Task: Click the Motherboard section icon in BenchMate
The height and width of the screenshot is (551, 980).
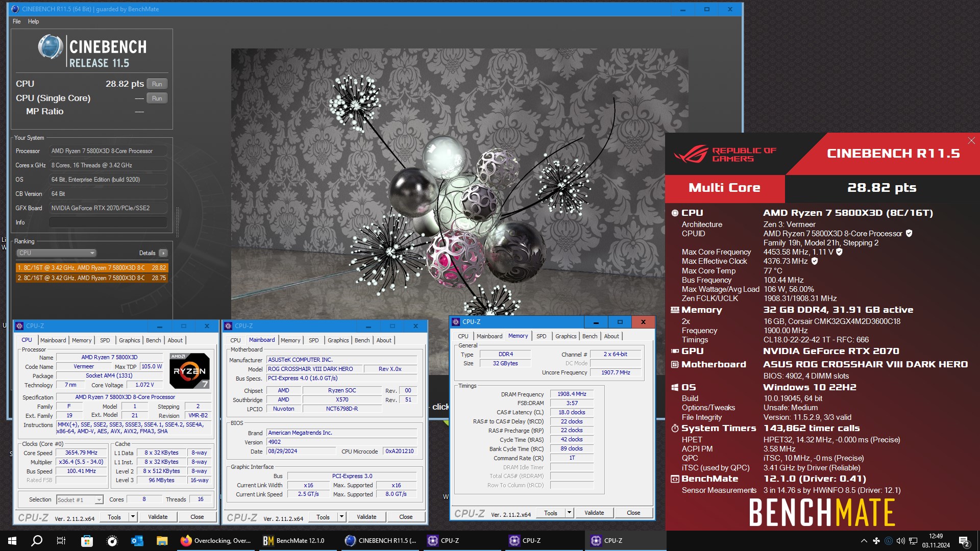Action: coord(674,364)
